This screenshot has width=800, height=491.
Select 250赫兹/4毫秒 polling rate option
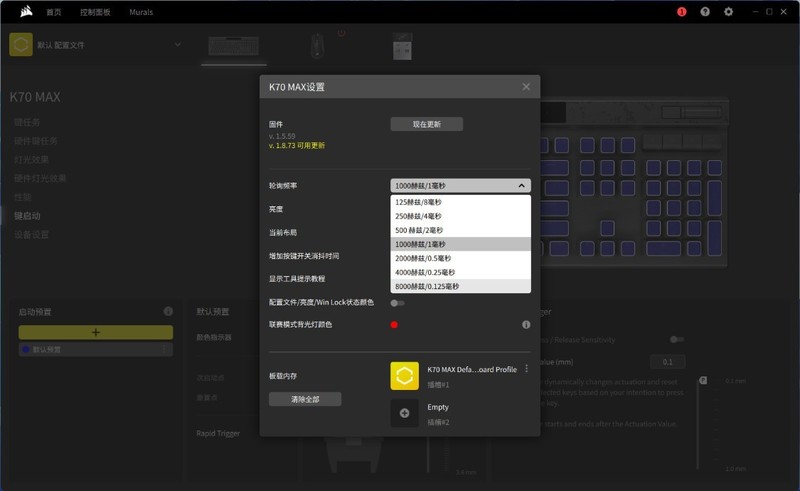point(460,216)
